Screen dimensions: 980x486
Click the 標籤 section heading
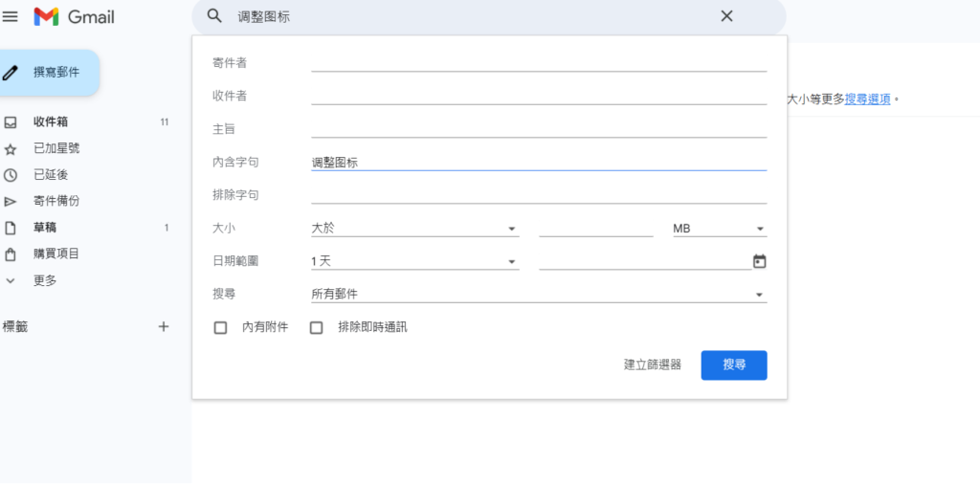[x=15, y=326]
